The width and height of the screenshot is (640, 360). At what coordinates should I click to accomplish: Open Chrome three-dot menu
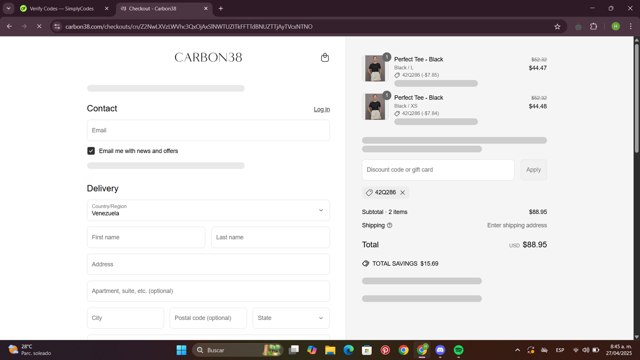[631, 27]
